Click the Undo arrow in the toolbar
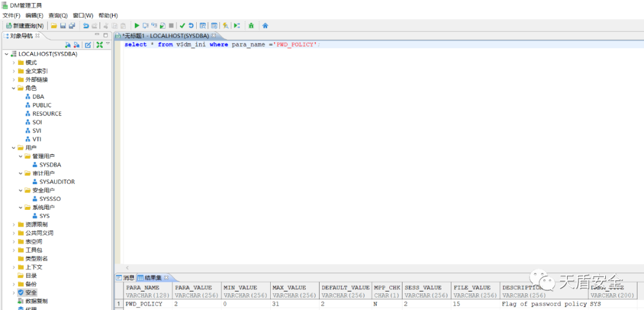The width and height of the screenshot is (644, 310). pyautogui.click(x=86, y=26)
